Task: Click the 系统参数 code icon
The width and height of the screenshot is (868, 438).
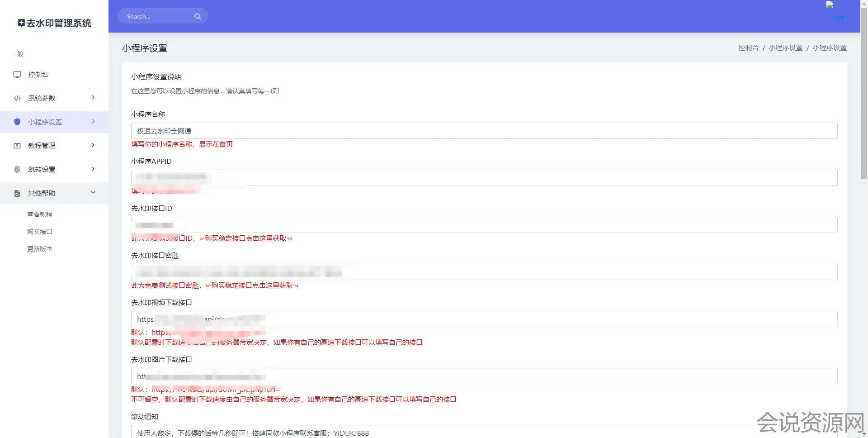Action: click(17, 98)
